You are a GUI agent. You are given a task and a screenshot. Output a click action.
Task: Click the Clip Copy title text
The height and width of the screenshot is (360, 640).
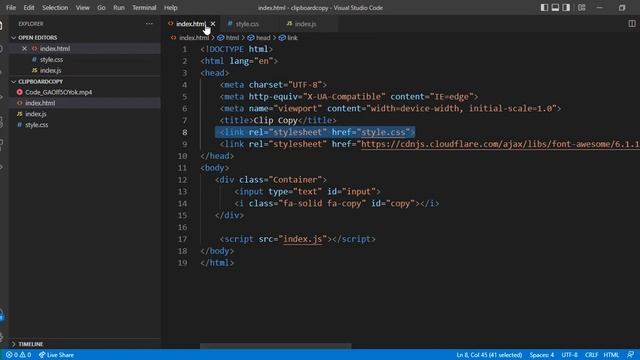(x=276, y=120)
